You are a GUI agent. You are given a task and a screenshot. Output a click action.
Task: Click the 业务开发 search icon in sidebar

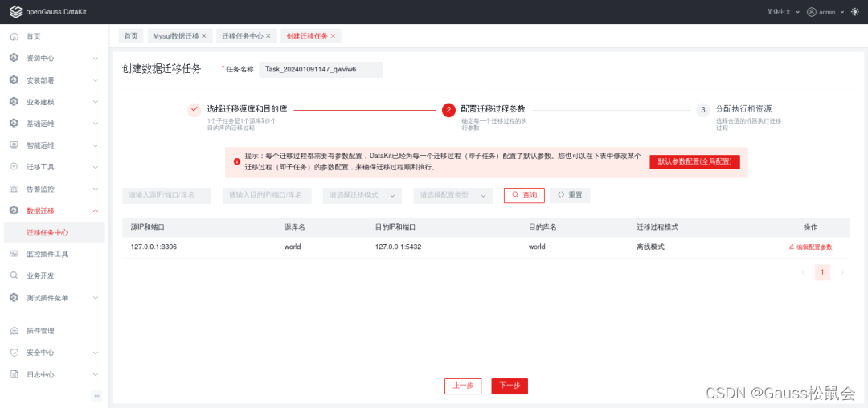(x=14, y=275)
